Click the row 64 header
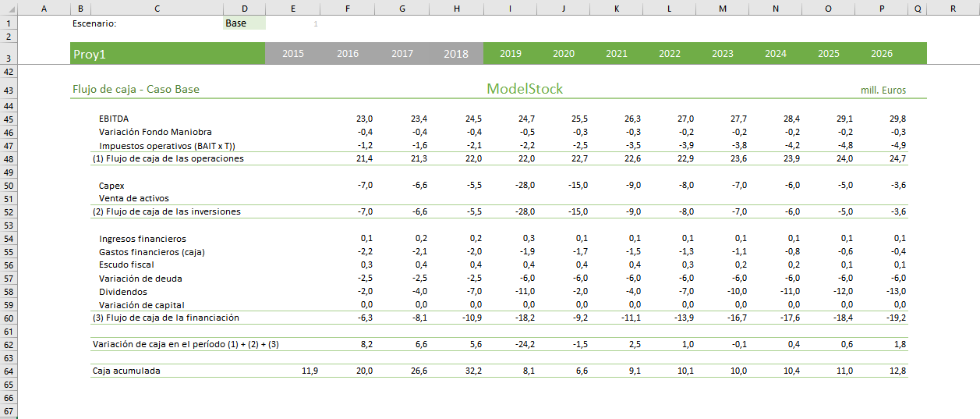Viewport: 980px width, 419px height. click(8, 371)
